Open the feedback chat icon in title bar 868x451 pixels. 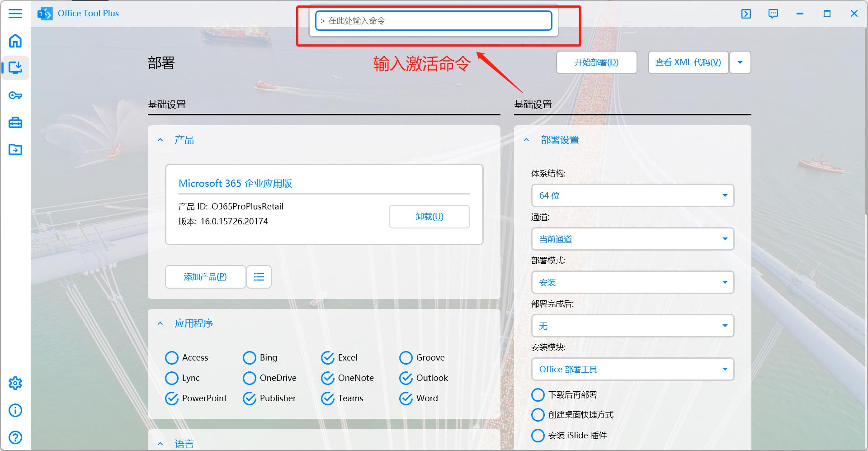point(773,14)
